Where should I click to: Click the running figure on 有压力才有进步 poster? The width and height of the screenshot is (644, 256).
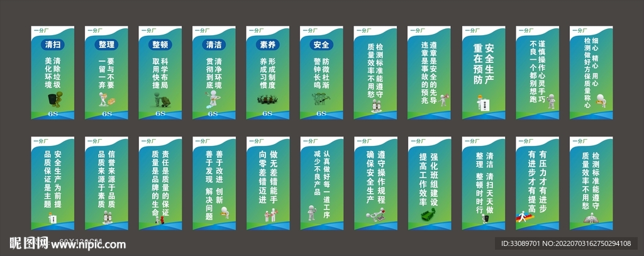[x=526, y=216]
